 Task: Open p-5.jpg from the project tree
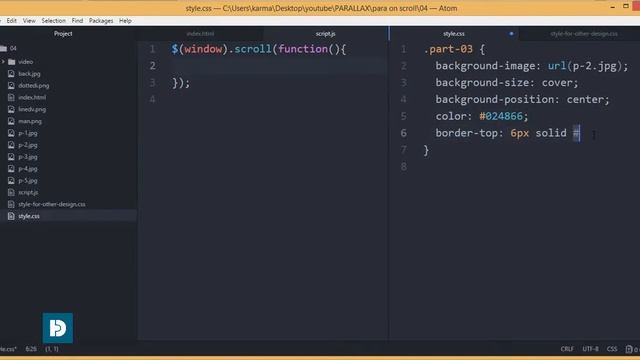pyautogui.click(x=28, y=180)
